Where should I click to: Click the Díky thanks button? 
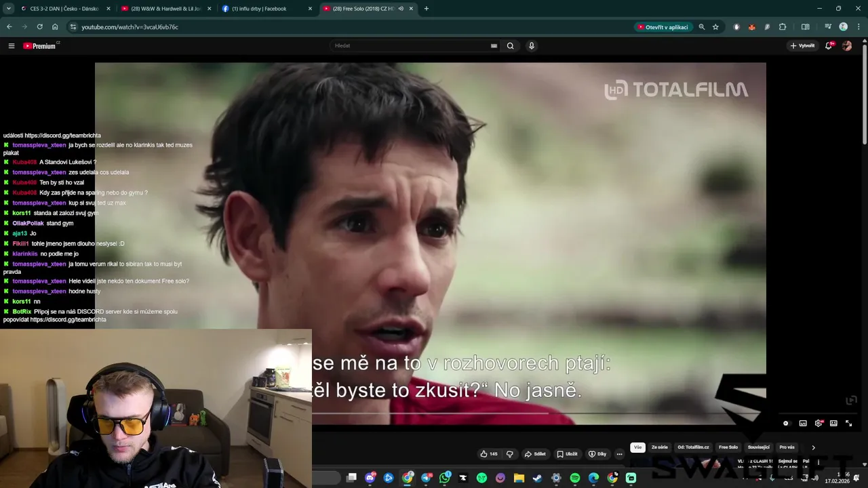point(597,454)
